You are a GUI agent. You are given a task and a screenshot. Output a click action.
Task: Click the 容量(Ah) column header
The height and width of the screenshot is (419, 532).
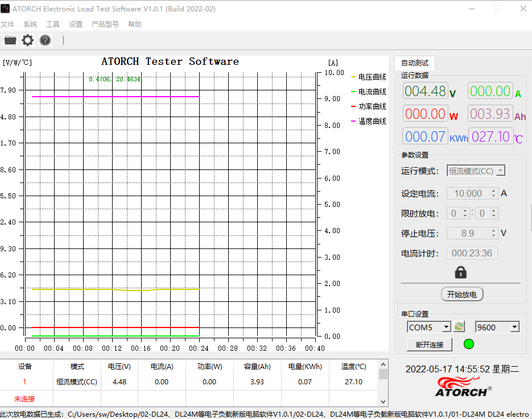click(x=257, y=367)
